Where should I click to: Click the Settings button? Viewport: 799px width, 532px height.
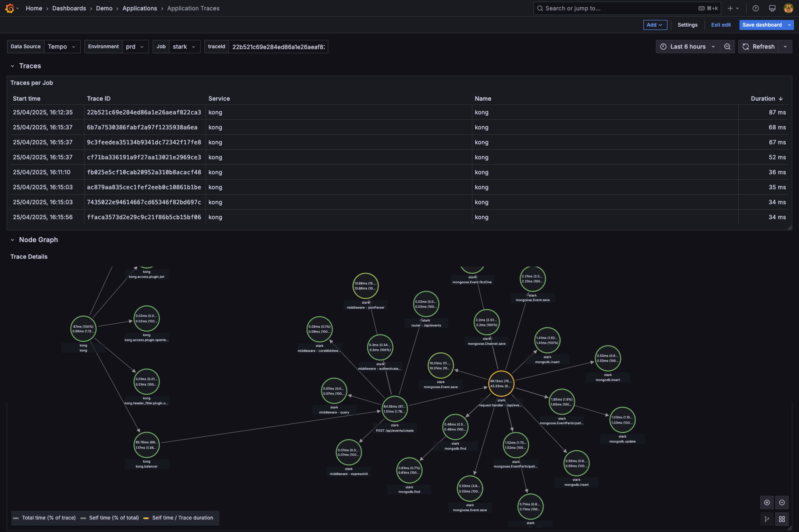687,25
